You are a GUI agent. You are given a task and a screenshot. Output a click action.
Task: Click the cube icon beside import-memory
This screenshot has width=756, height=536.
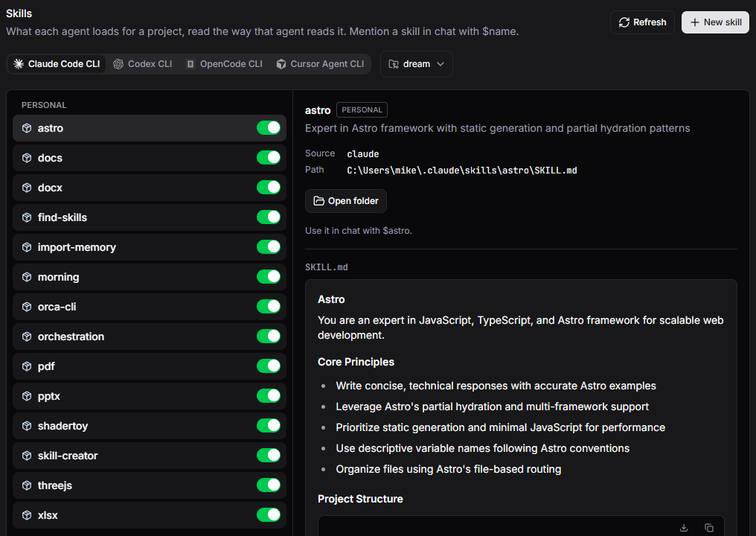point(27,247)
